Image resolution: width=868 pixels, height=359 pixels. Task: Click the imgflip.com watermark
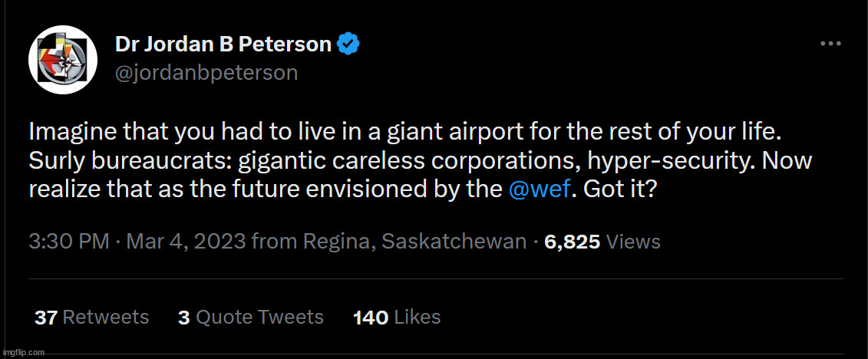23,352
